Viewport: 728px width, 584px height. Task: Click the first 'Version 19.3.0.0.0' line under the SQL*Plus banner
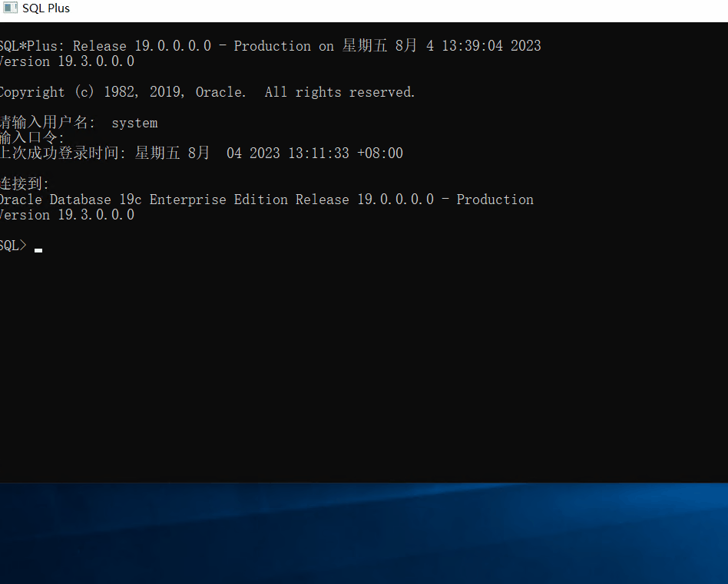(x=68, y=61)
